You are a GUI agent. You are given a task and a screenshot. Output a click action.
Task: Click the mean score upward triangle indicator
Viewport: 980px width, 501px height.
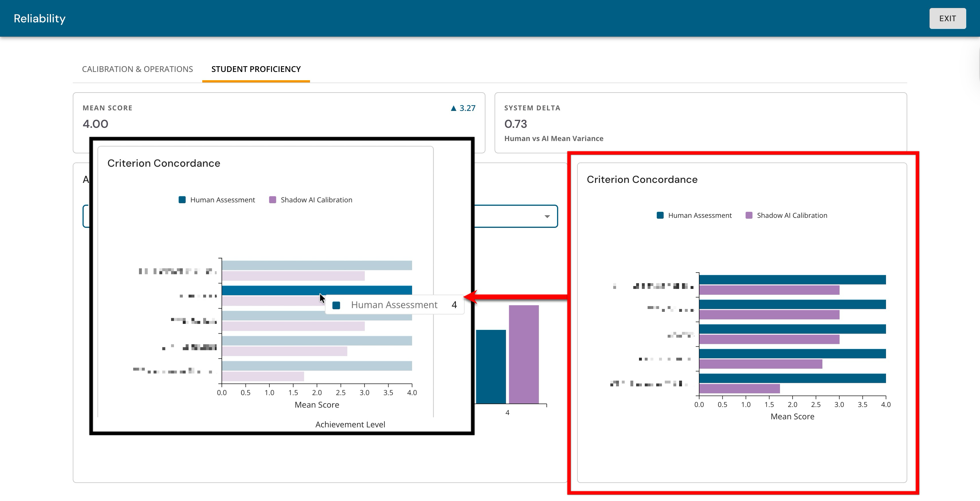pyautogui.click(x=453, y=108)
